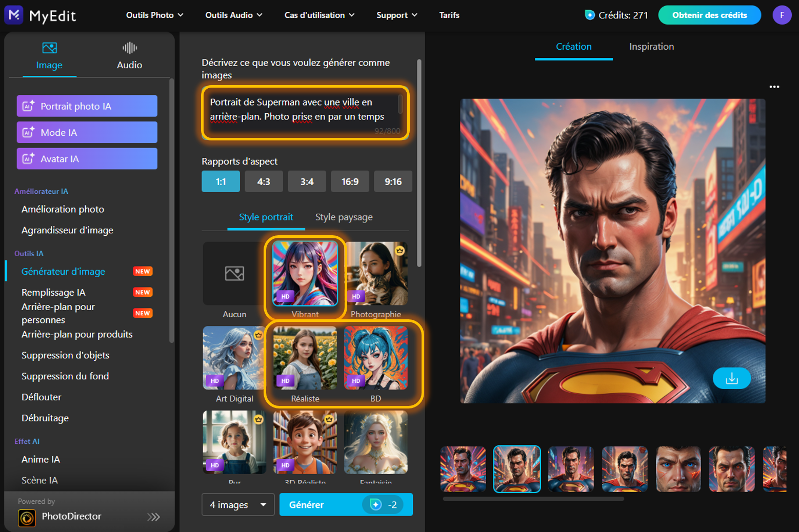Screen dimensions: 799x532
Task: Select the Aucun style option
Action: pos(234,274)
